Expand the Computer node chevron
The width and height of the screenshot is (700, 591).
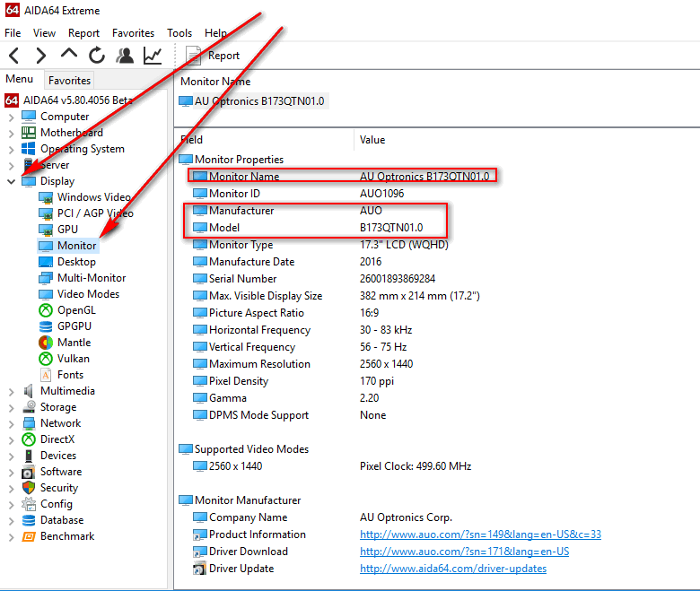(x=11, y=117)
